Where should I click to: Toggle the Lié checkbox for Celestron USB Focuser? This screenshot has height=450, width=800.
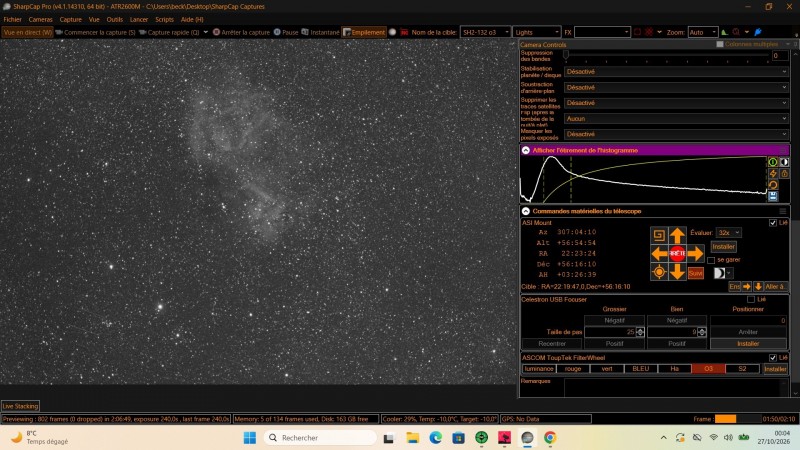pyautogui.click(x=751, y=299)
